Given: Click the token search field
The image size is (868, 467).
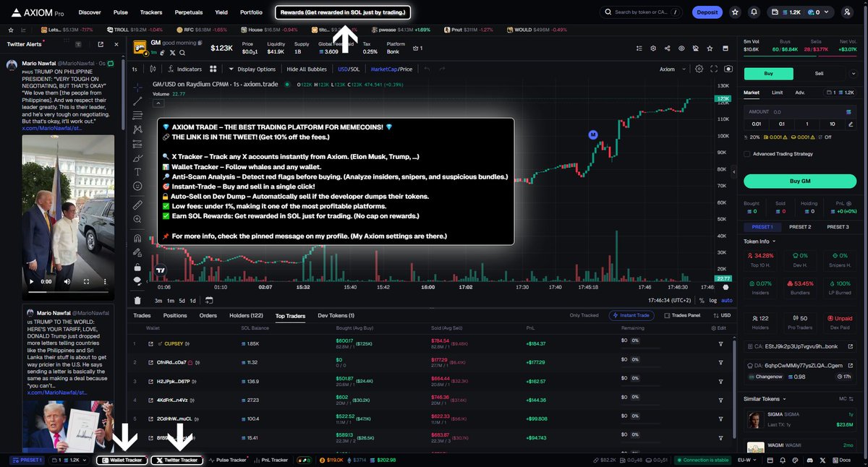Looking at the screenshot, I should [x=642, y=12].
